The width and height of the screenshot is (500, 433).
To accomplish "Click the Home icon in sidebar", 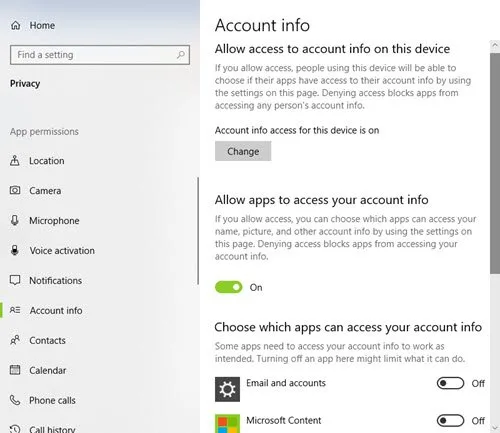I will (x=16, y=25).
